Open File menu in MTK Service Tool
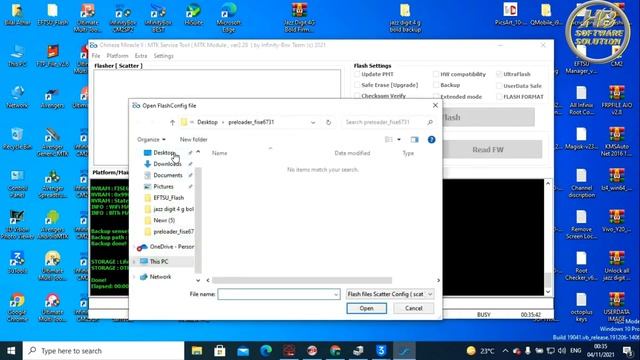Image resolution: width=640 pixels, height=360 pixels. coord(96,56)
